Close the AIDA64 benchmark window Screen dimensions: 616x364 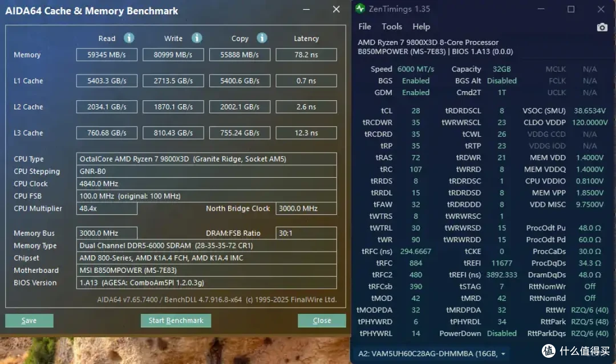pyautogui.click(x=337, y=9)
